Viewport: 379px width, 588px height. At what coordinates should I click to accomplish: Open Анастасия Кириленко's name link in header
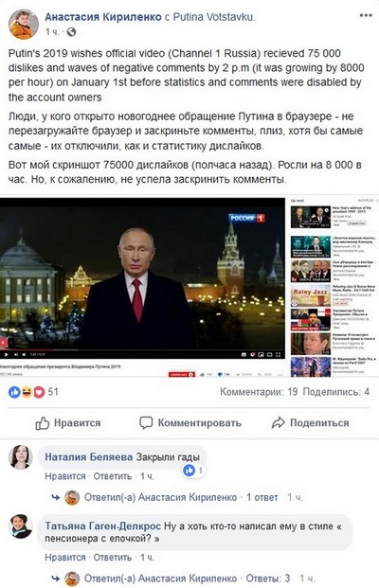click(103, 17)
